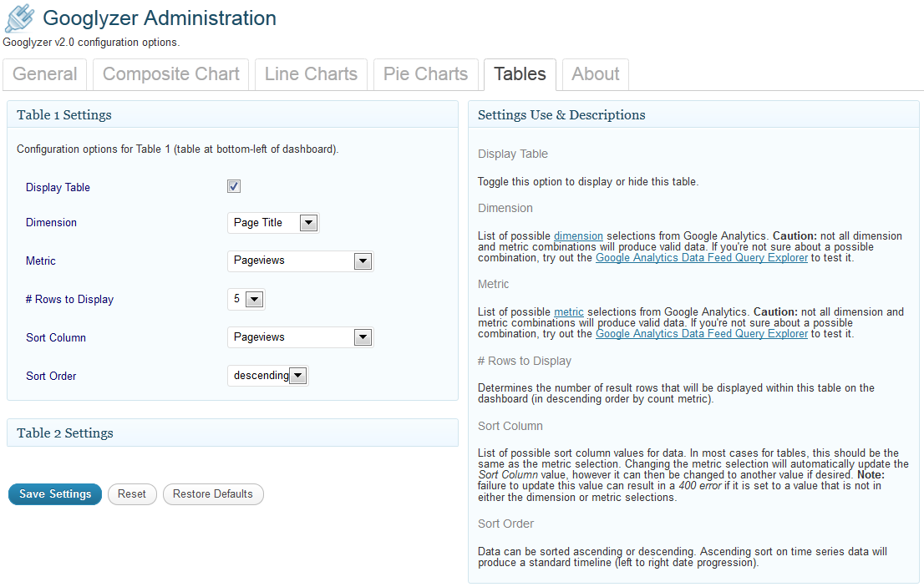
Task: Collapse the Table 1 Settings header
Action: tap(233, 114)
